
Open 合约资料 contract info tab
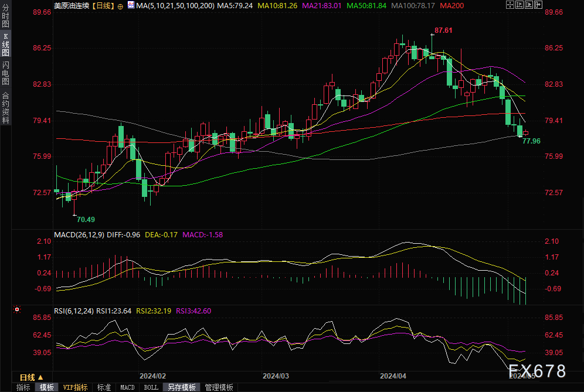(x=5, y=107)
